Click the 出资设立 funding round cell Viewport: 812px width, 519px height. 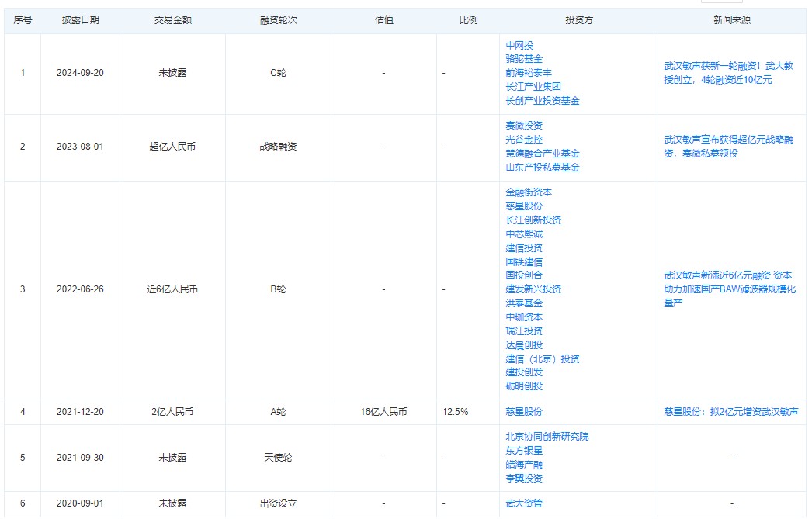pos(278,503)
